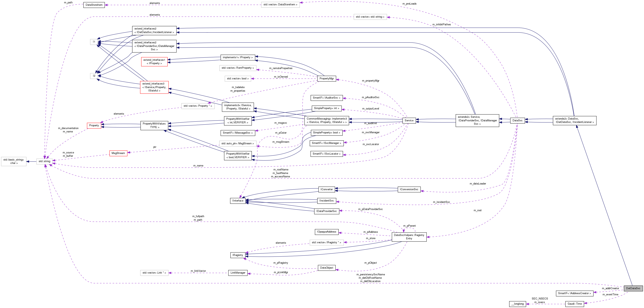Select the IConverter interface box
The height and width of the screenshot is (308, 644).
(x=327, y=189)
